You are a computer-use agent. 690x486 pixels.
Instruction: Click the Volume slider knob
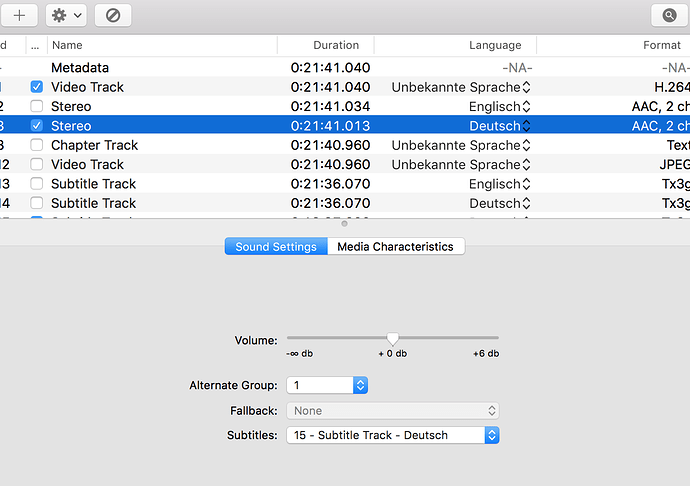[x=393, y=339]
